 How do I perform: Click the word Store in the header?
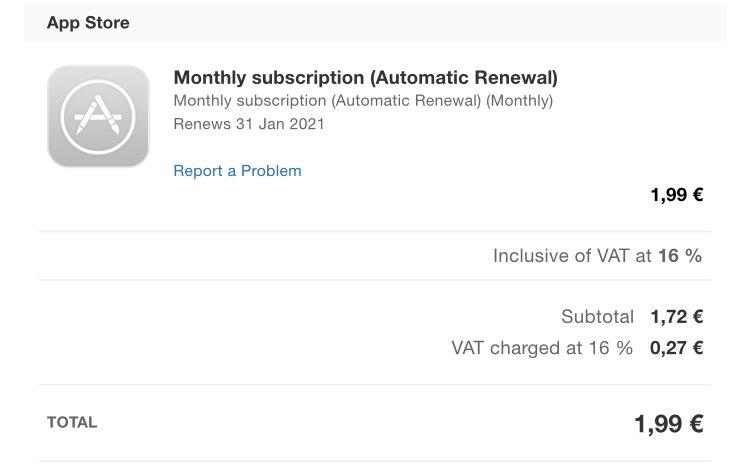(x=107, y=22)
